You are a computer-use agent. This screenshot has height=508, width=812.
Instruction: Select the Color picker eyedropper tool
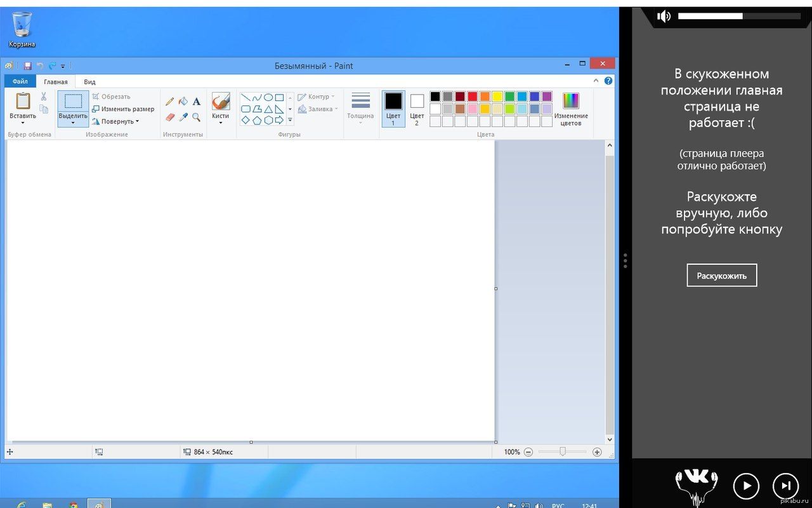point(183,117)
